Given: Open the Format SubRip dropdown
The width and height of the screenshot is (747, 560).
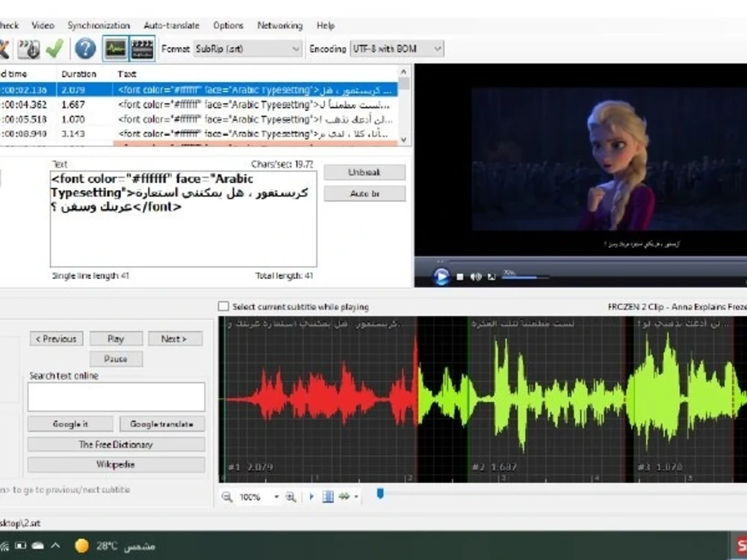Looking at the screenshot, I should tap(247, 49).
